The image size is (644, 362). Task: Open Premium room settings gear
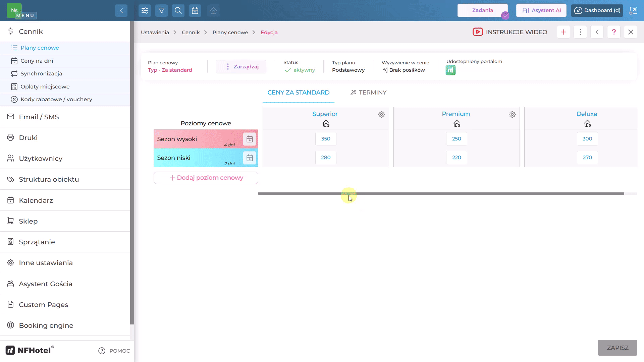[x=512, y=115]
